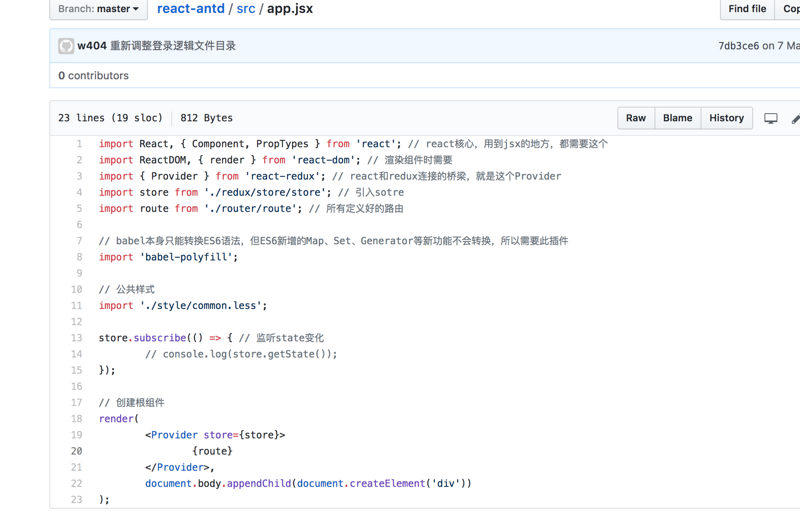Click the w404 author avatar
This screenshot has height=516, width=800.
click(66, 46)
